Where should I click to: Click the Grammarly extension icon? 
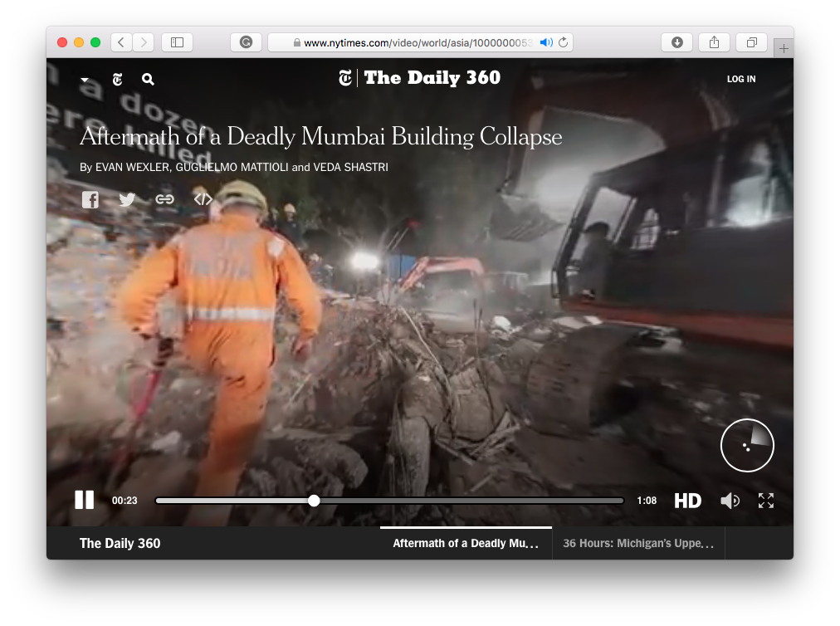(246, 42)
